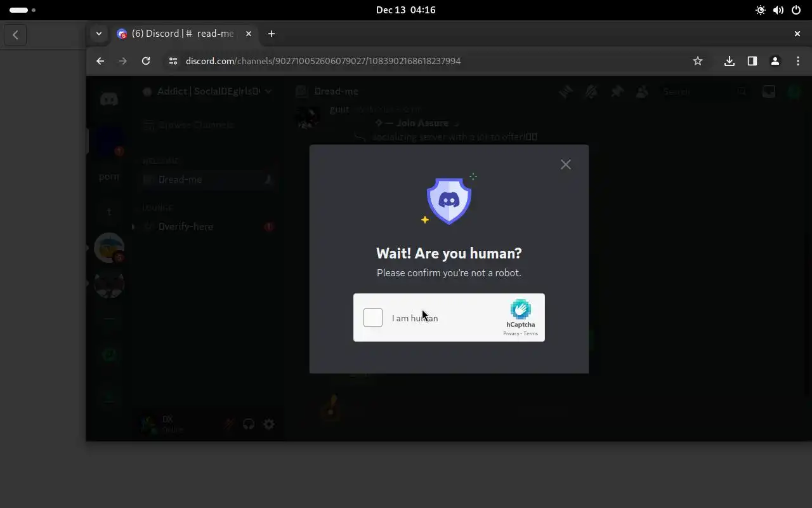The width and height of the screenshot is (812, 508).
Task: Click the hCaptcha logo
Action: point(520,309)
